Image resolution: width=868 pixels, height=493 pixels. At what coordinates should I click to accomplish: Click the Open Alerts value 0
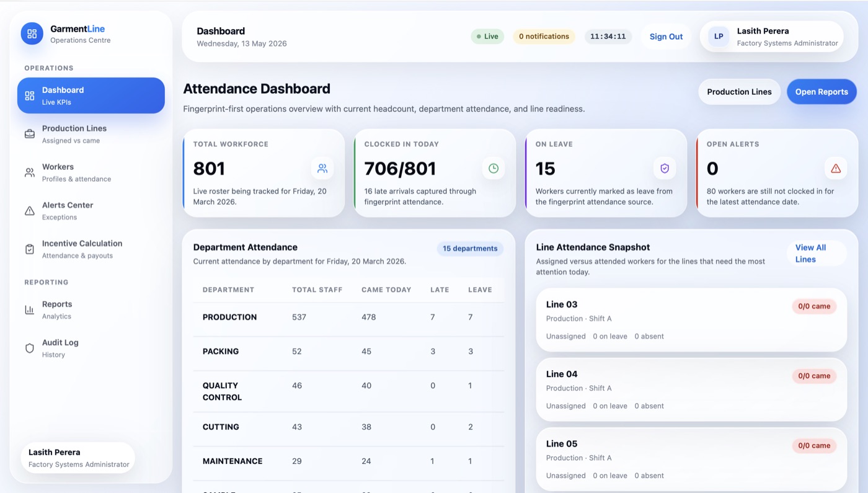[712, 169]
